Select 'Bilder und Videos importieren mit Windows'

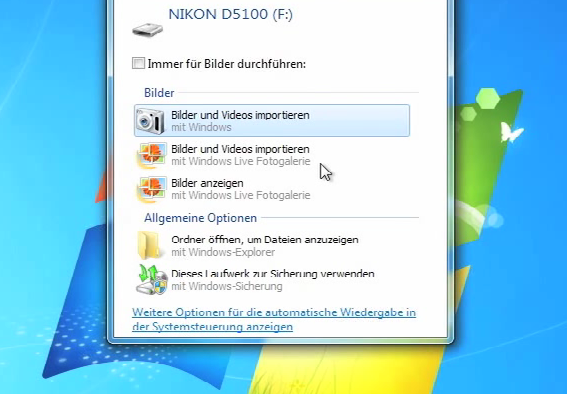click(272, 121)
